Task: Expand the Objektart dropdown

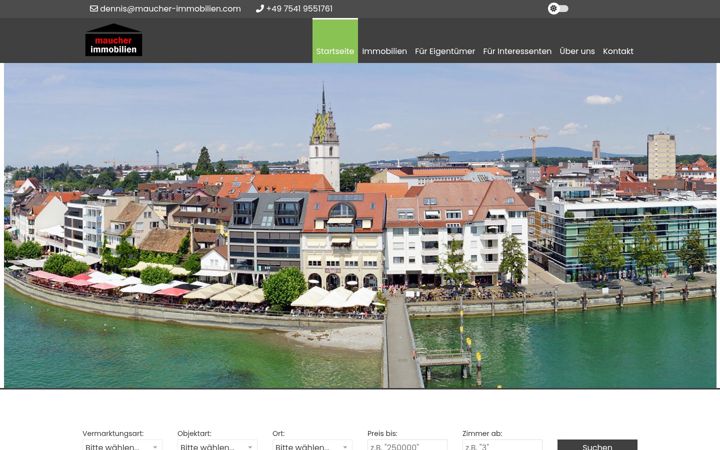Action: 217,445
